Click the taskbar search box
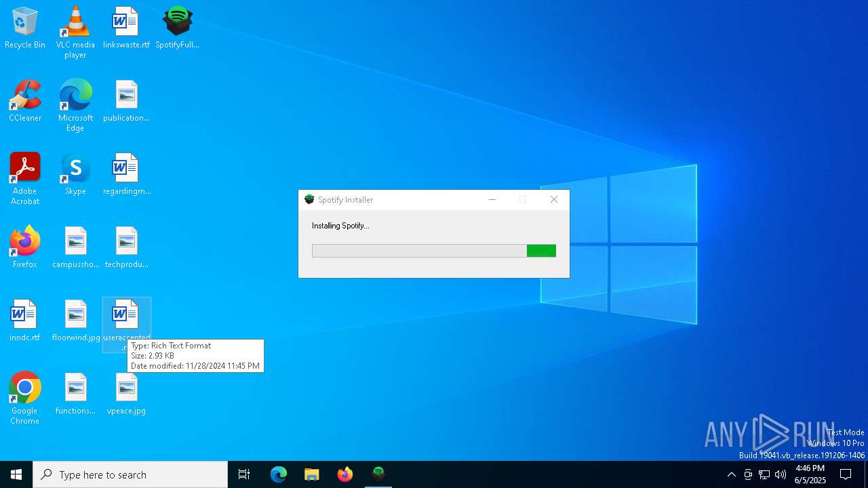The height and width of the screenshot is (488, 868). tap(130, 474)
